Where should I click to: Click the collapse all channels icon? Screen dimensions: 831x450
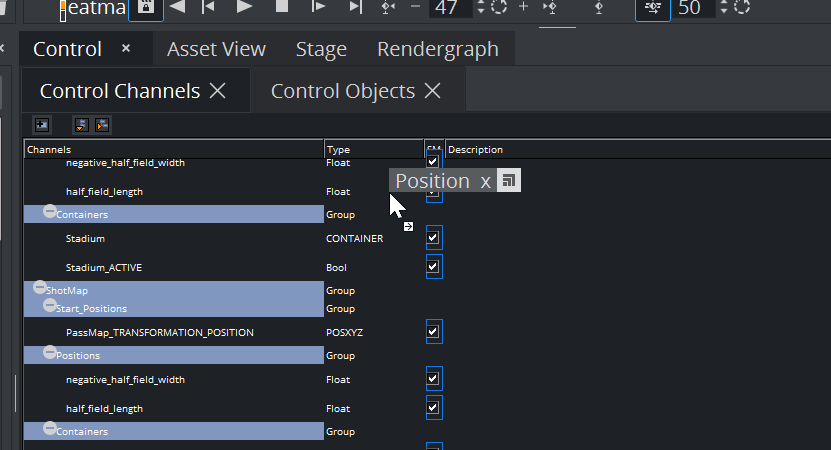[101, 125]
